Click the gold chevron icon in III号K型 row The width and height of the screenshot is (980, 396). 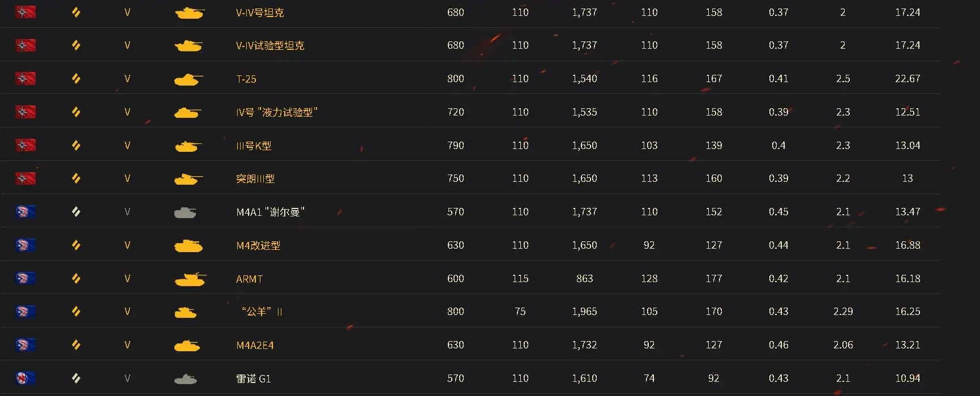pyautogui.click(x=76, y=146)
